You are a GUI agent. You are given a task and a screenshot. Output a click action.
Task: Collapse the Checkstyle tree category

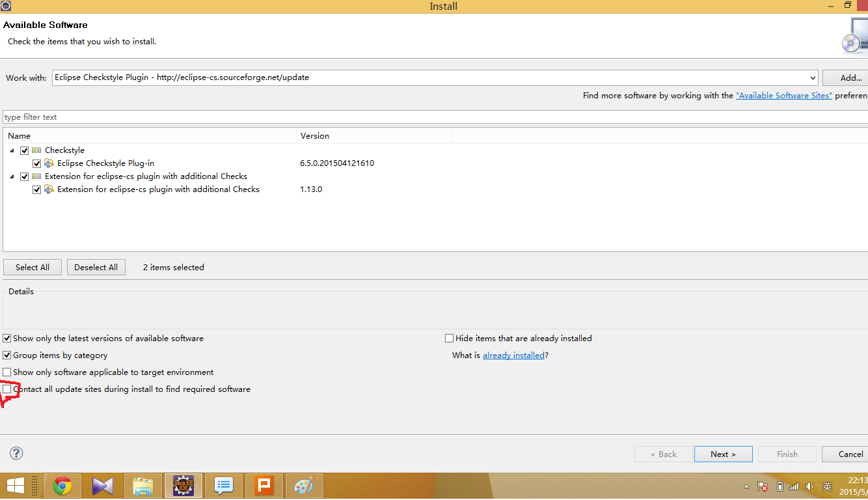(x=12, y=150)
